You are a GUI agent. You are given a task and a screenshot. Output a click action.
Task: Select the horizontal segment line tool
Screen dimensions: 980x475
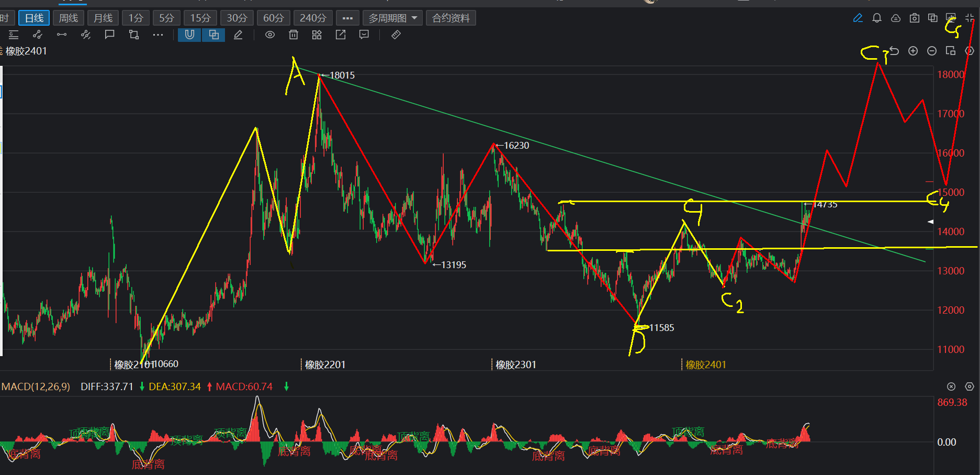(x=62, y=35)
